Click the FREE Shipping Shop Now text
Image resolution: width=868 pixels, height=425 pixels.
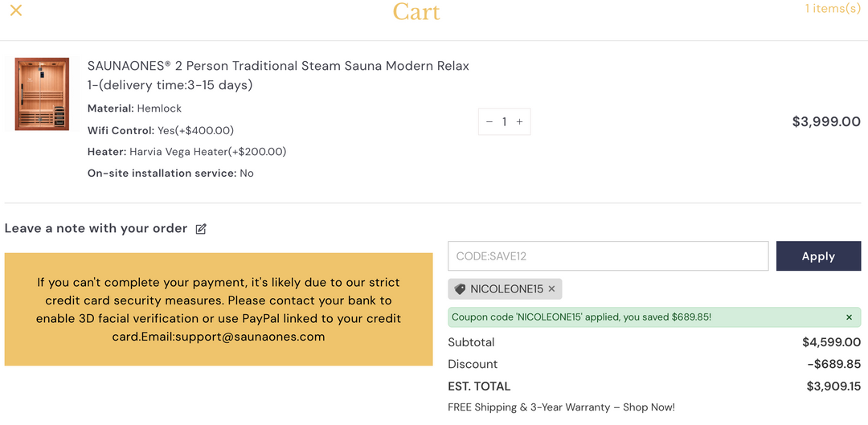point(561,407)
